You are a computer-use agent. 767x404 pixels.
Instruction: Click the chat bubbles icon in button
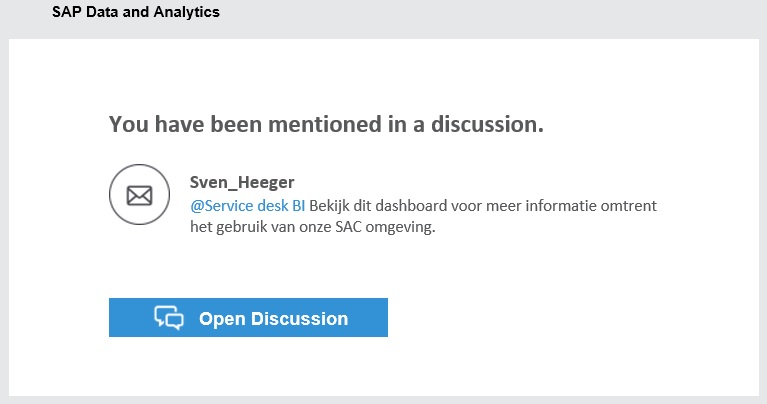(x=169, y=318)
